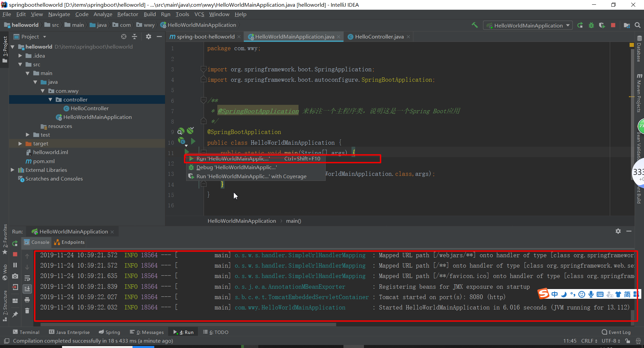Switch to Endpoints tab in Run panel
Screen dimensions: 644x348
point(69,242)
